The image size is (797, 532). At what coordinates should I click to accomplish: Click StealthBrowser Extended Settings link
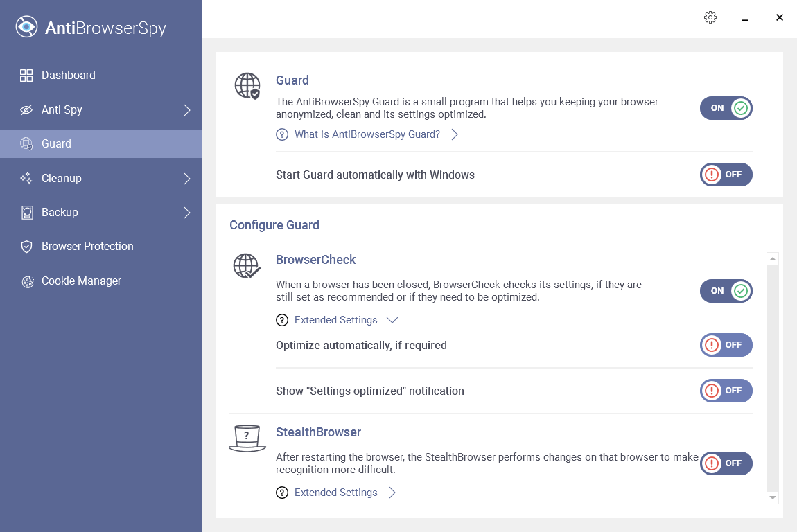coord(336,493)
